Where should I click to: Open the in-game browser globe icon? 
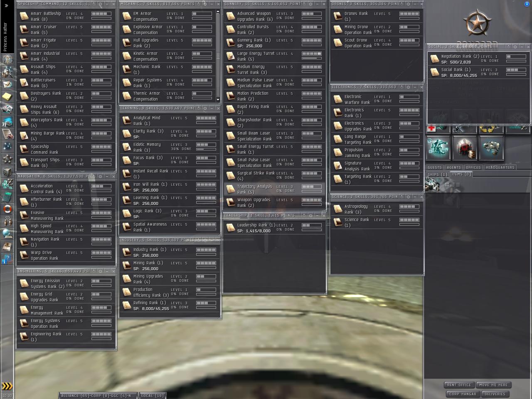click(7, 234)
